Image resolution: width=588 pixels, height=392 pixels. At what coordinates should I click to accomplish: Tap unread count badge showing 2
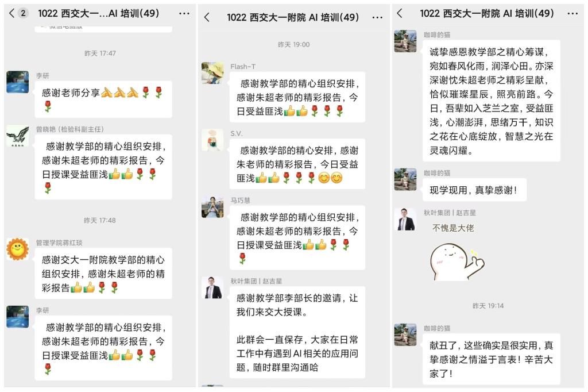23,13
